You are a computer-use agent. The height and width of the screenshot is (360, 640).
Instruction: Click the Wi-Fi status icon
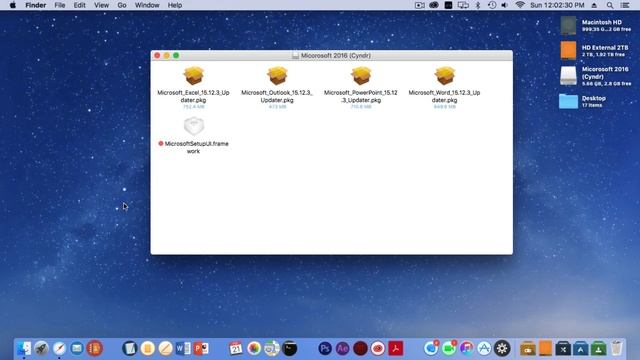click(x=520, y=5)
